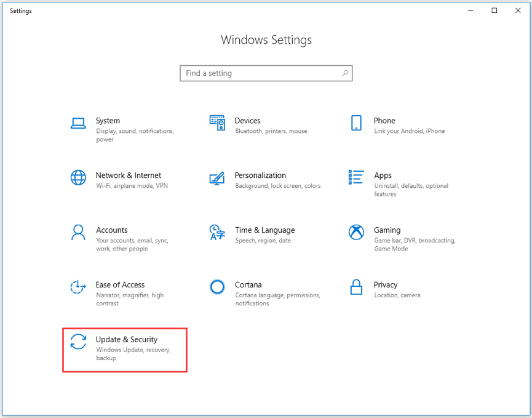Screen dimensions: 532x418
Task: Click the Privacy padlock icon
Action: pos(356,287)
